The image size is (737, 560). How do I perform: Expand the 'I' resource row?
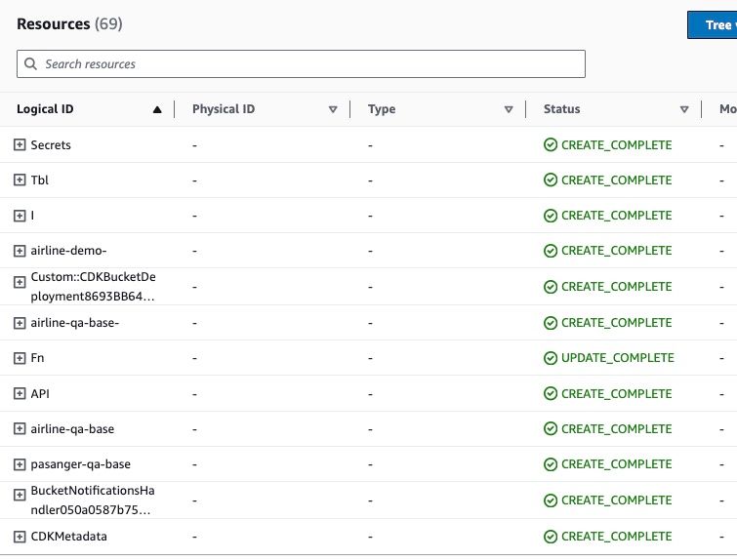pyautogui.click(x=20, y=216)
